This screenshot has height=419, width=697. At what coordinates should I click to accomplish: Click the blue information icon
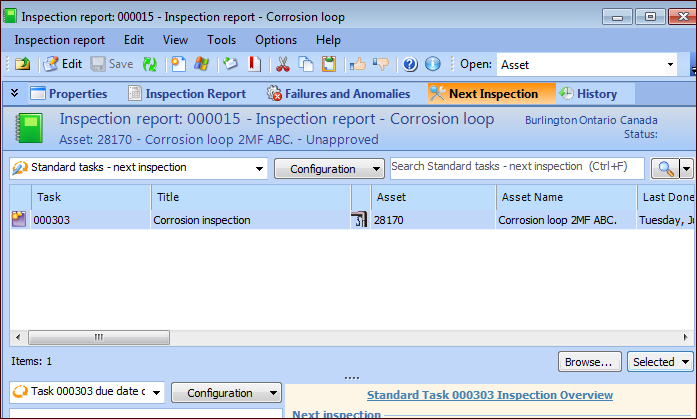432,64
